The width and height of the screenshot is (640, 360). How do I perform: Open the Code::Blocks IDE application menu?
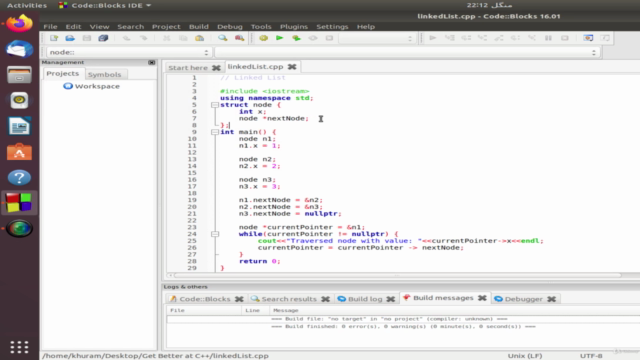(x=105, y=5)
